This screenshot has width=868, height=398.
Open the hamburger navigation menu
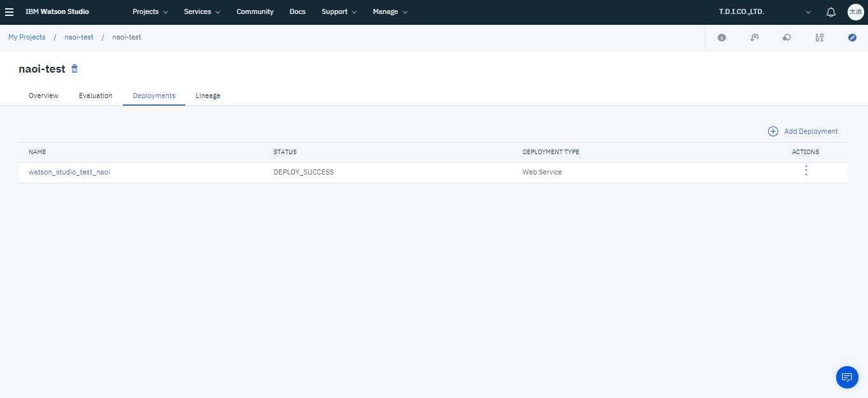pyautogui.click(x=10, y=12)
